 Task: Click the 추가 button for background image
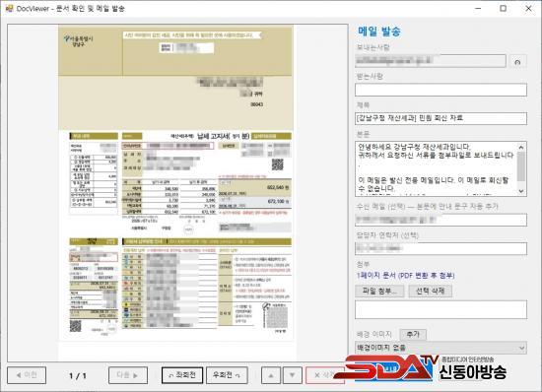[x=413, y=334]
